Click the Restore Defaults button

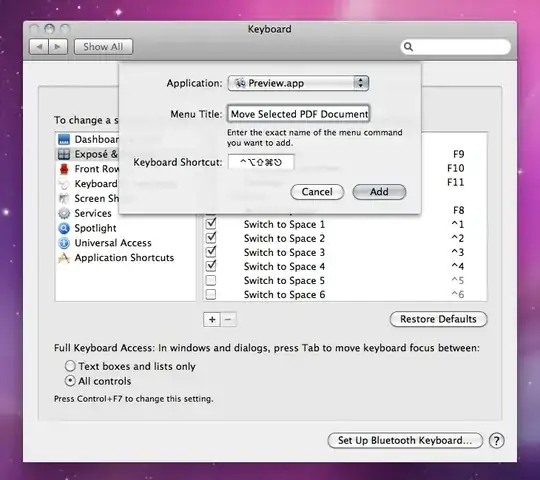click(438, 319)
